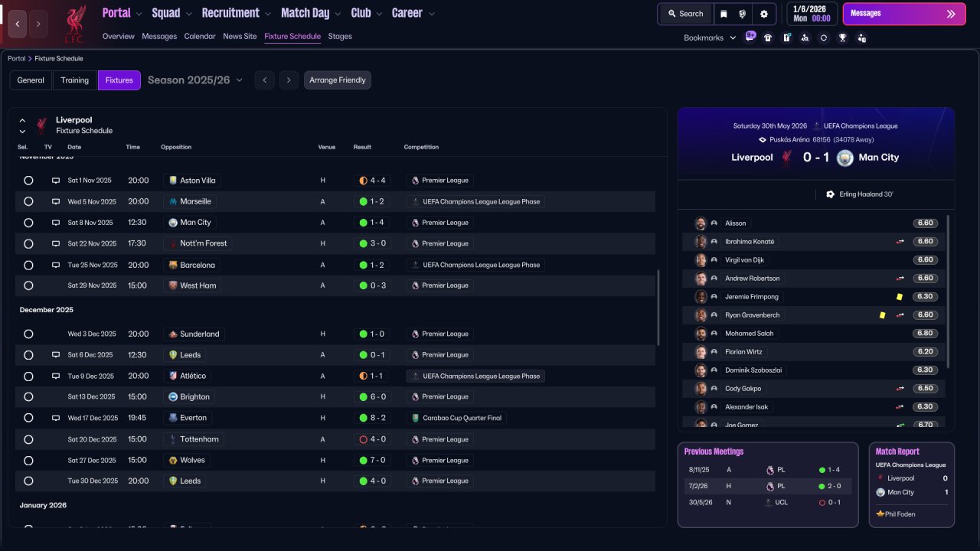The height and width of the screenshot is (551, 980).
Task: Click the goal ball icon beside Erling Haaland
Action: coord(830,194)
